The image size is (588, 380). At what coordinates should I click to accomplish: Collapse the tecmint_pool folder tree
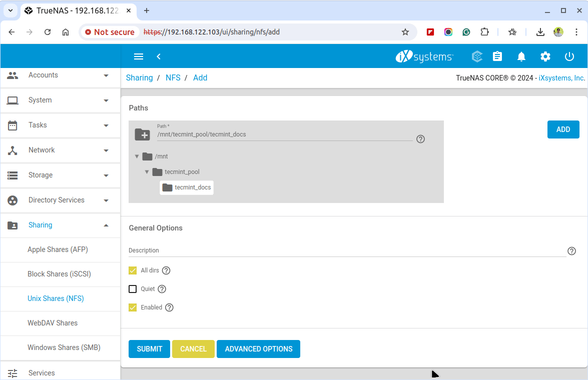pos(147,171)
